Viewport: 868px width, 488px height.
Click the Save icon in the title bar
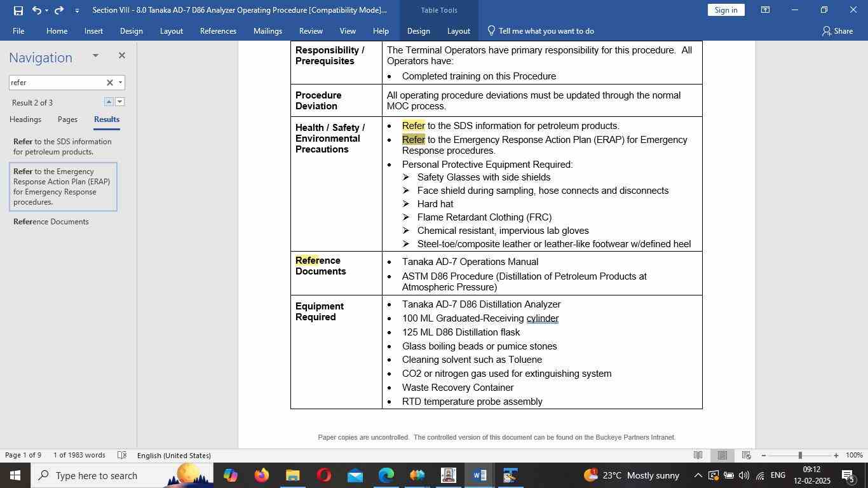[x=18, y=10]
